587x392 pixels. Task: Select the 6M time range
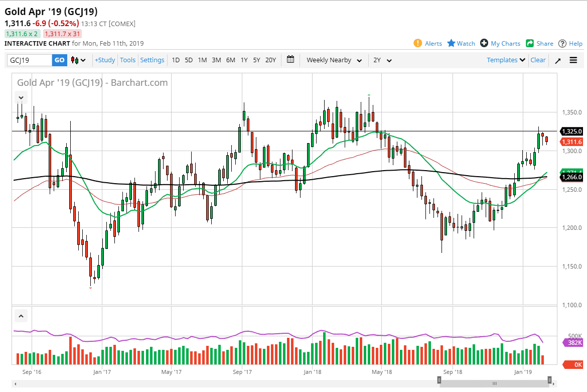coord(230,60)
